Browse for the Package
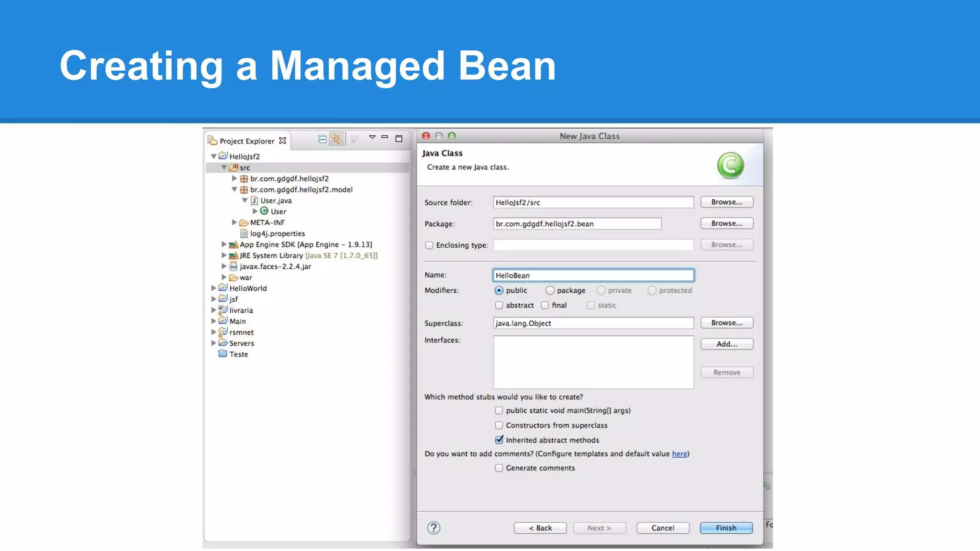 (x=727, y=223)
